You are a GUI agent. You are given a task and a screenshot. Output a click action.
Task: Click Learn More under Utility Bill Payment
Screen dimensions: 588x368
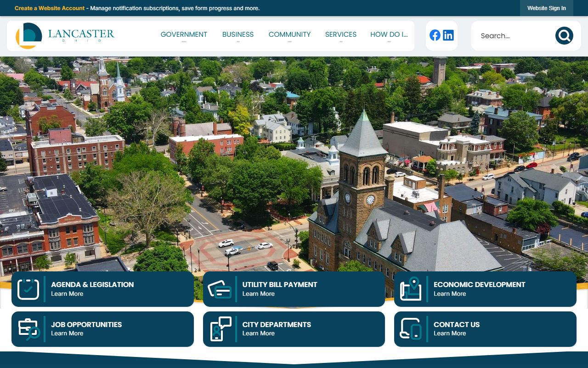(258, 294)
